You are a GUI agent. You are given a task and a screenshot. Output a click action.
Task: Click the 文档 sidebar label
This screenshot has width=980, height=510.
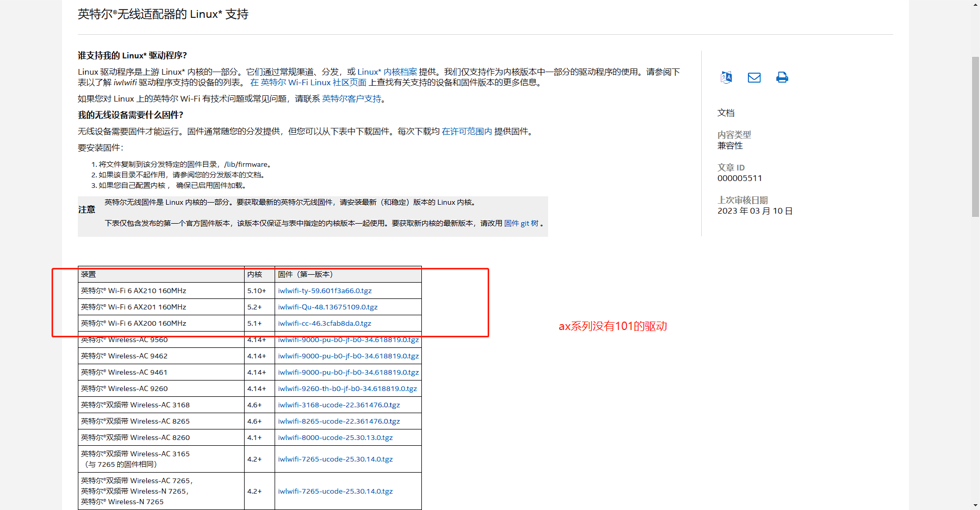(x=726, y=113)
